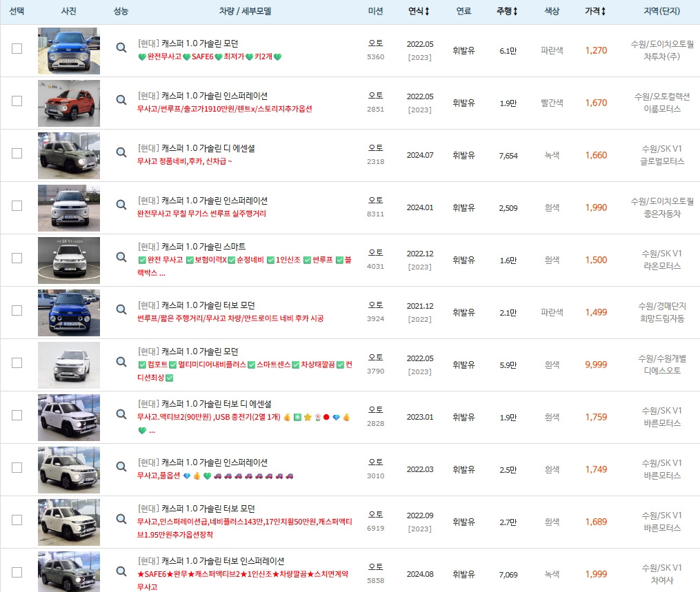
Task: Open 캐스퍼 1.0 가솔린 모던 1,270 listing
Action: [x=188, y=43]
